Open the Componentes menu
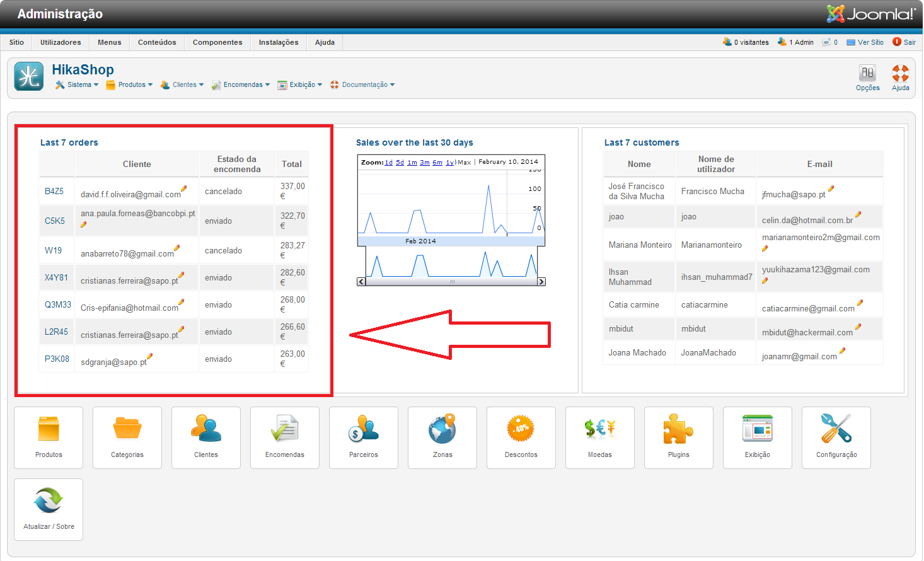The height and width of the screenshot is (561, 924). pyautogui.click(x=217, y=42)
